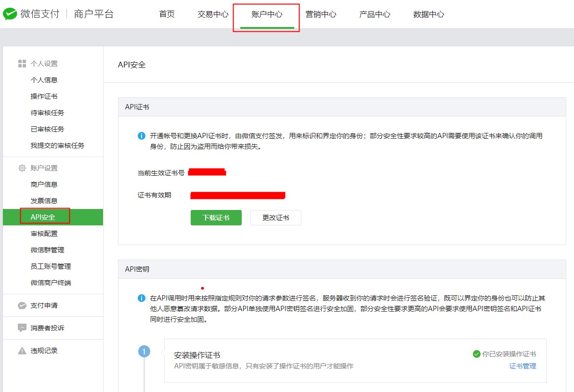574x392 pixels.
Task: Click the green 下载证书 button
Action: click(216, 218)
